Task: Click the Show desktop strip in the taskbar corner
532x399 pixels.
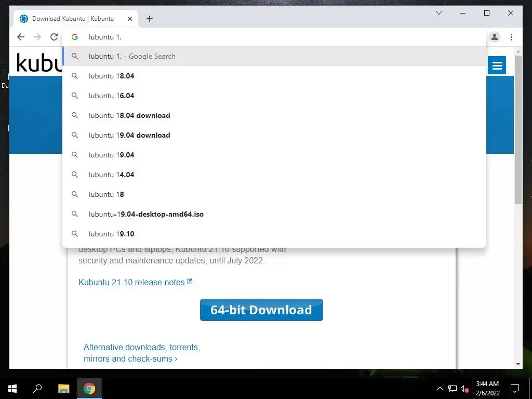Action: pos(530,389)
